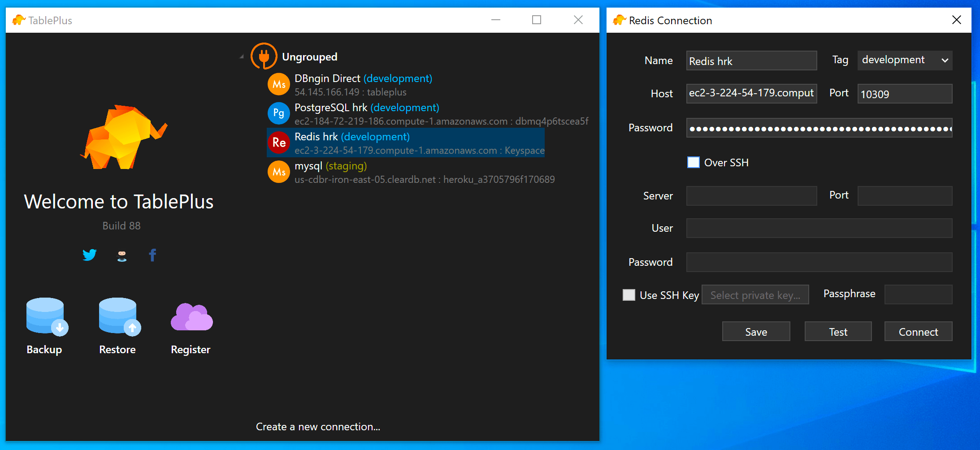Collapse the Ungrouped connection group
Screen dimensions: 980x450
241,56
